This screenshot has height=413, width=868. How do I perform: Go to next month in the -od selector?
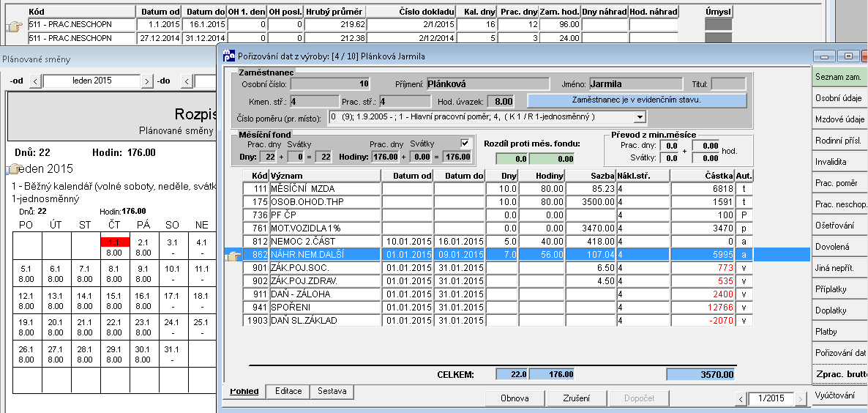point(146,81)
